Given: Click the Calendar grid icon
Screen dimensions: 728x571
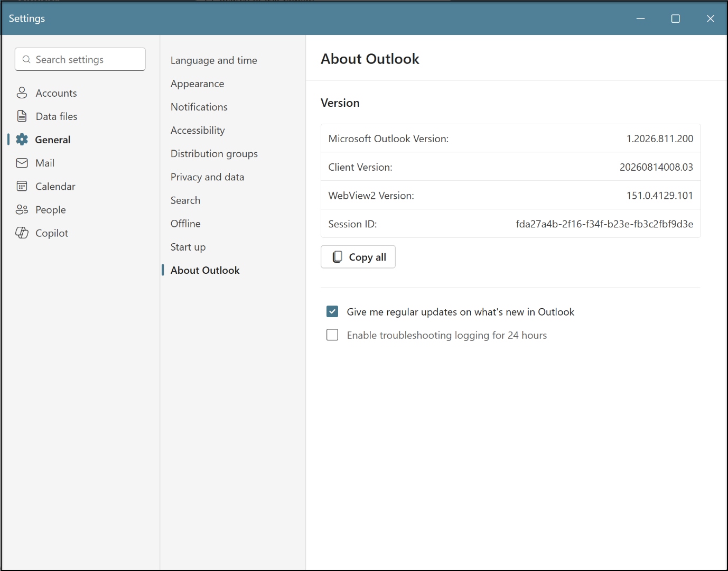Looking at the screenshot, I should 22,186.
